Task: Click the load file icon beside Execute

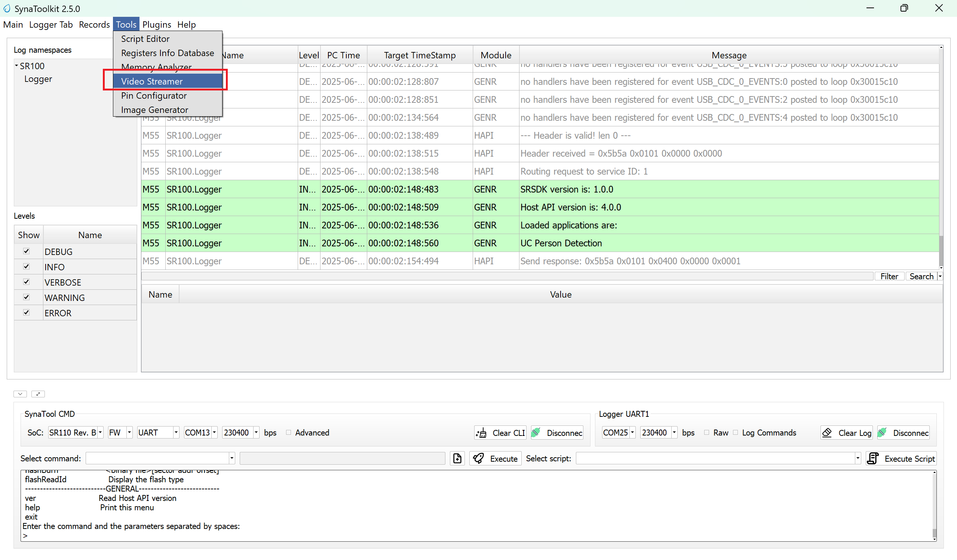Action: point(457,458)
